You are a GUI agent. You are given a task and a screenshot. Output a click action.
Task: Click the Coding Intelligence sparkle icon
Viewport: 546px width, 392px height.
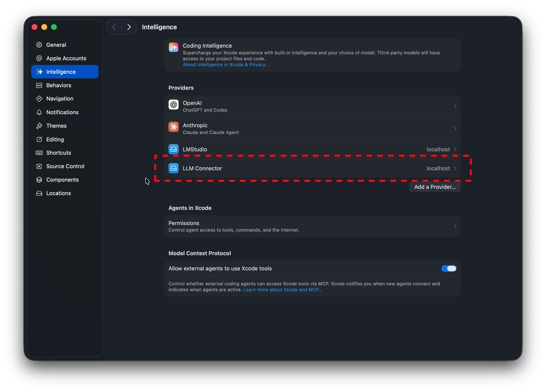[173, 47]
